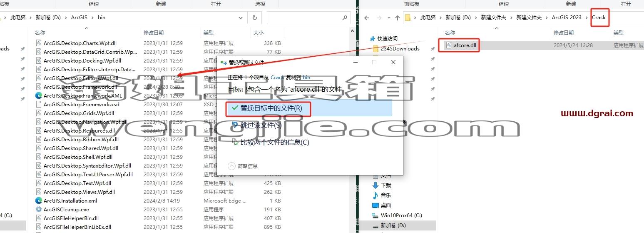Click gear icon of ArcGISCleanup.exe
Screen dimensions: 644x233
coord(39,209)
